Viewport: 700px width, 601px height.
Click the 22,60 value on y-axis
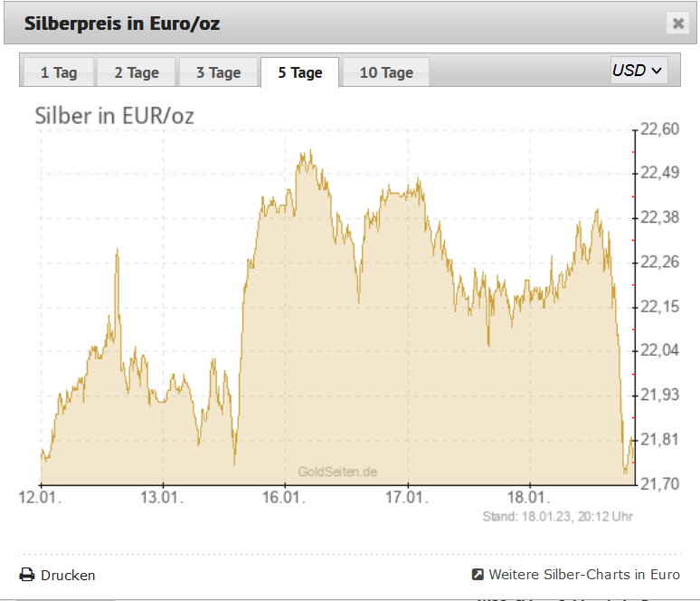click(660, 129)
